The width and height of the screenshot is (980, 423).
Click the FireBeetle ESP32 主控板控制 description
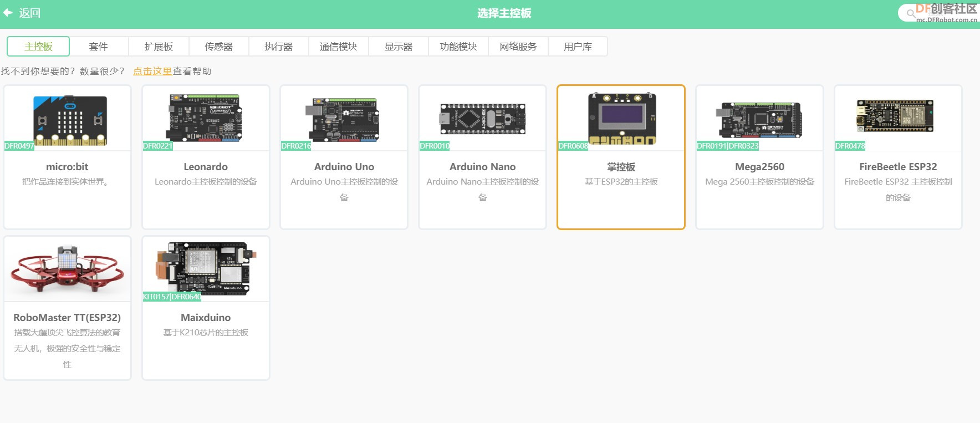(x=898, y=190)
